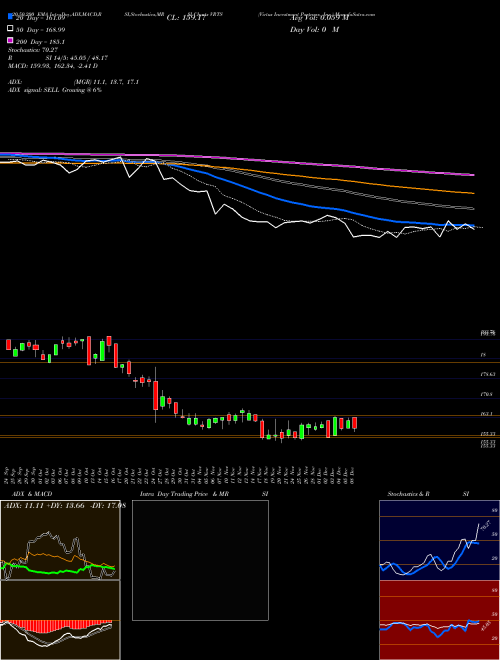This screenshot has width=500, height=660.
Task: Click the blue 20 Day EMA legend swatch
Action: pyautogui.click(x=11, y=17)
